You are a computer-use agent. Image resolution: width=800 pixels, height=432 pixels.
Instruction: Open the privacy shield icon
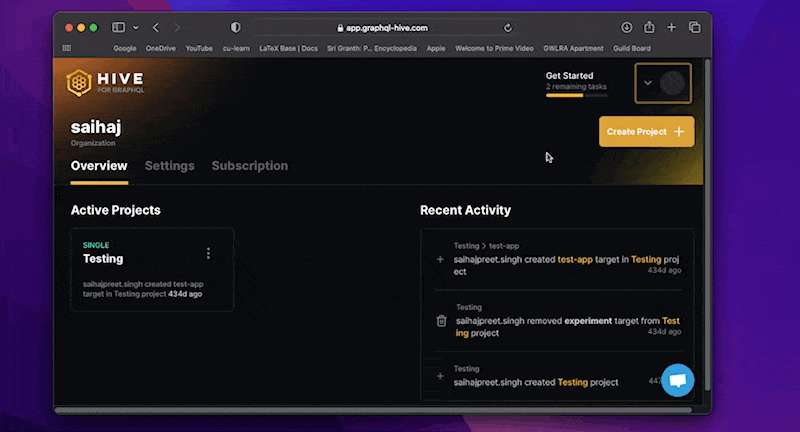[x=235, y=28]
